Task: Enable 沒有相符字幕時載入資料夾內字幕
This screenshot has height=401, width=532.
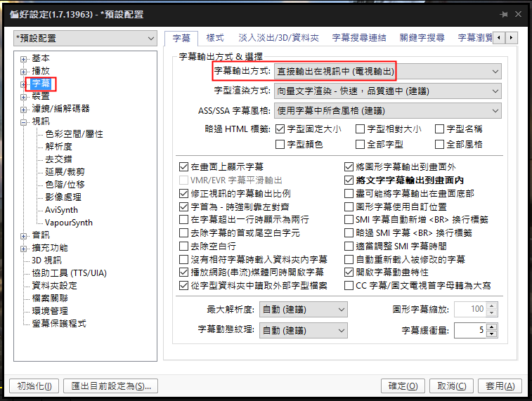Action: pos(183,260)
